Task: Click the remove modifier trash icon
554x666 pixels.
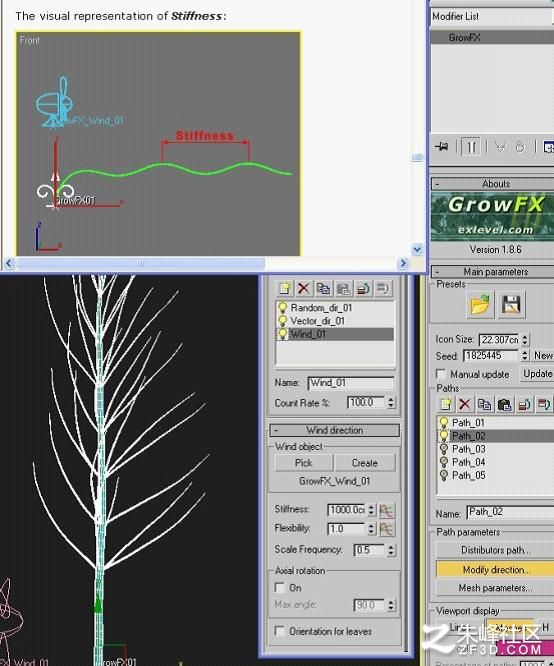Action: coord(520,147)
